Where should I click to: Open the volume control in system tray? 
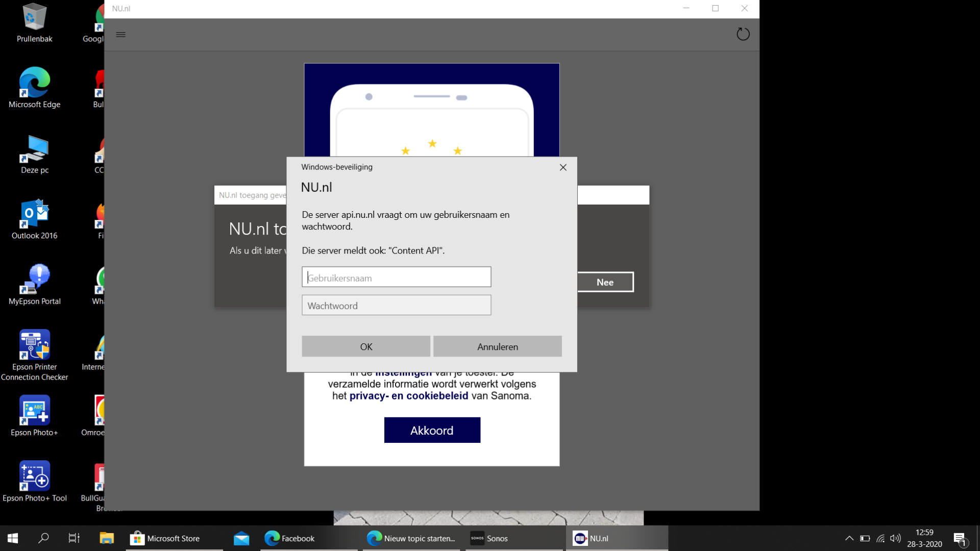tap(895, 538)
